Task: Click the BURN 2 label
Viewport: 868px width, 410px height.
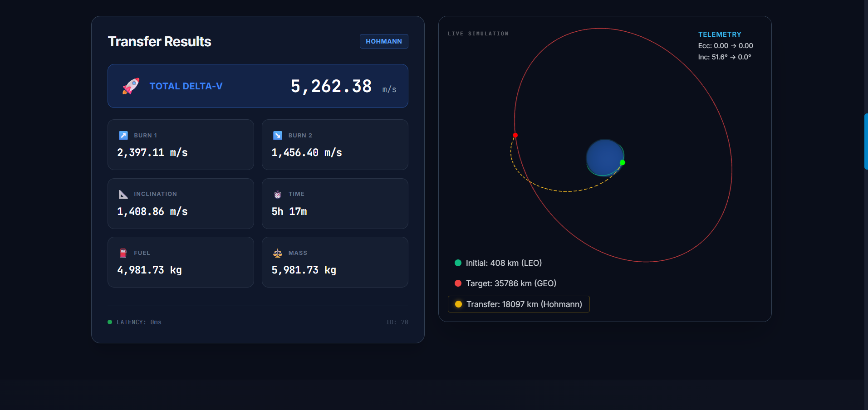Action: click(300, 136)
